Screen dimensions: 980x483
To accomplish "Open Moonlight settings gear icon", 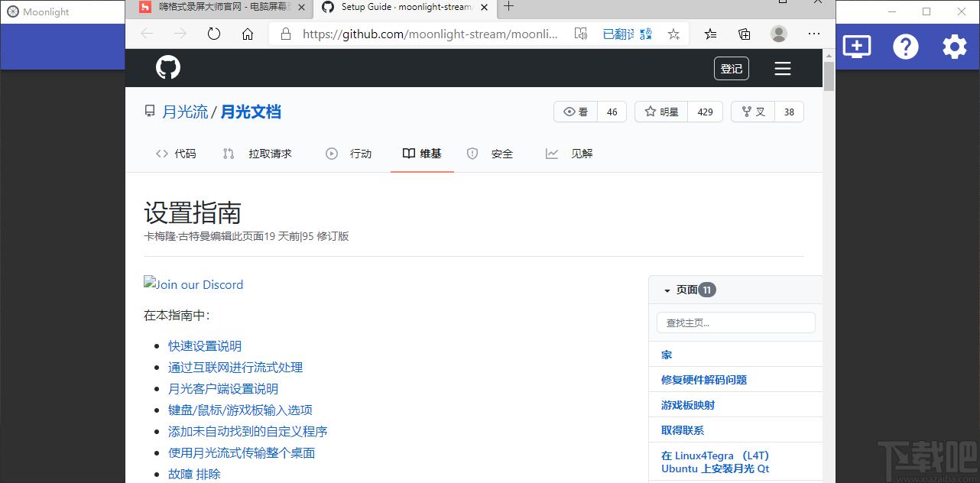I will pos(955,47).
